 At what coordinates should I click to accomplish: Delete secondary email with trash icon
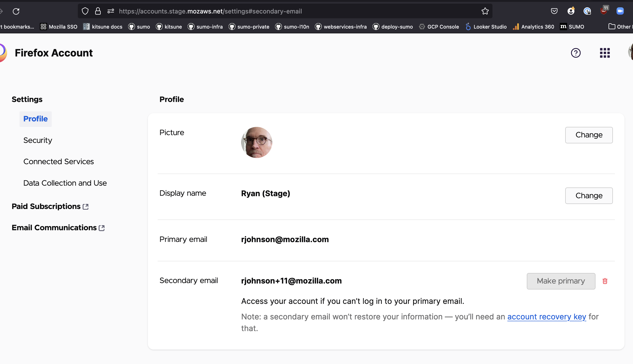point(605,281)
